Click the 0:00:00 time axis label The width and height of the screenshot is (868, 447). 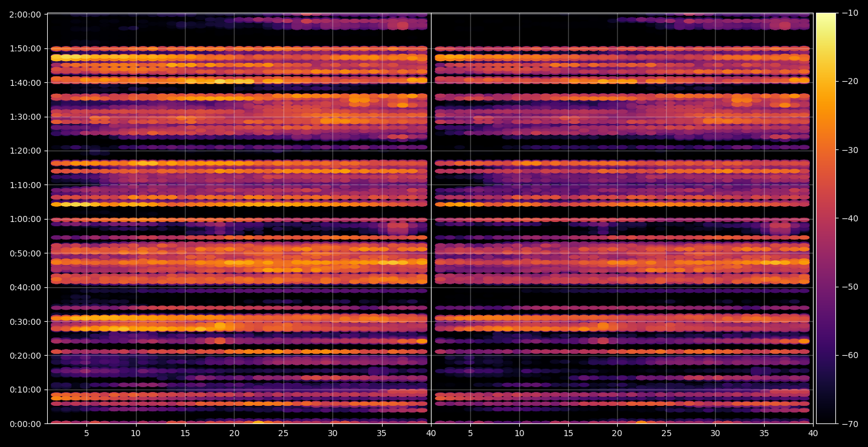tap(25, 424)
